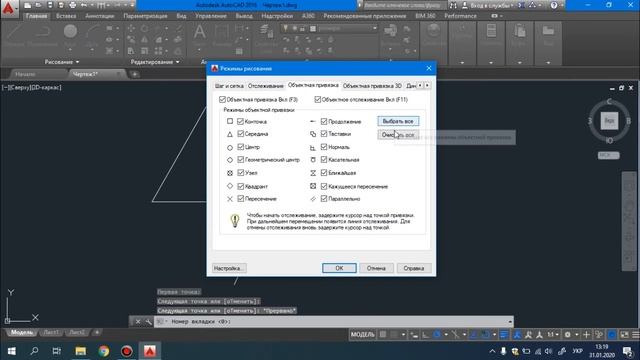
Task: Toggle Ortho mode icon in status bar
Action: click(425, 335)
